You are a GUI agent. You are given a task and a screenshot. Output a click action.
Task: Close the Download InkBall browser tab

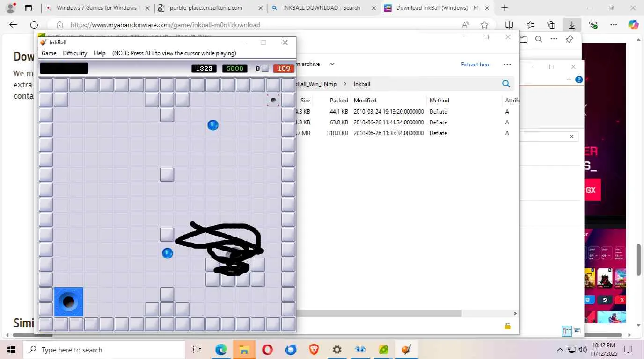pyautogui.click(x=487, y=8)
